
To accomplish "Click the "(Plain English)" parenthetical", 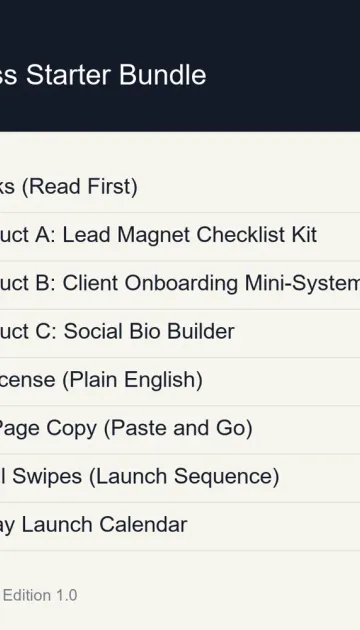I will pyautogui.click(x=133, y=380).
